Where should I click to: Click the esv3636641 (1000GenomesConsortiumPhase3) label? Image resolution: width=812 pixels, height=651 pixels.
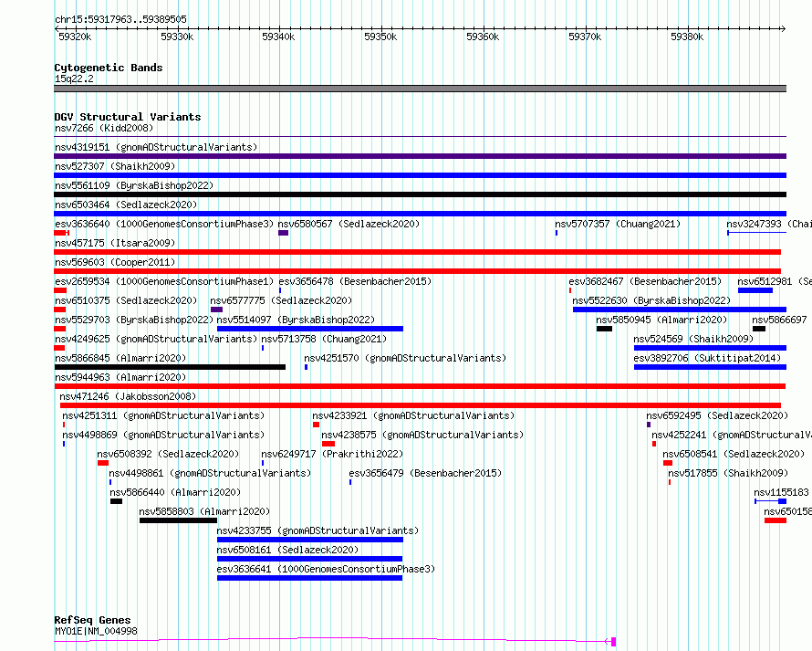click(x=326, y=569)
